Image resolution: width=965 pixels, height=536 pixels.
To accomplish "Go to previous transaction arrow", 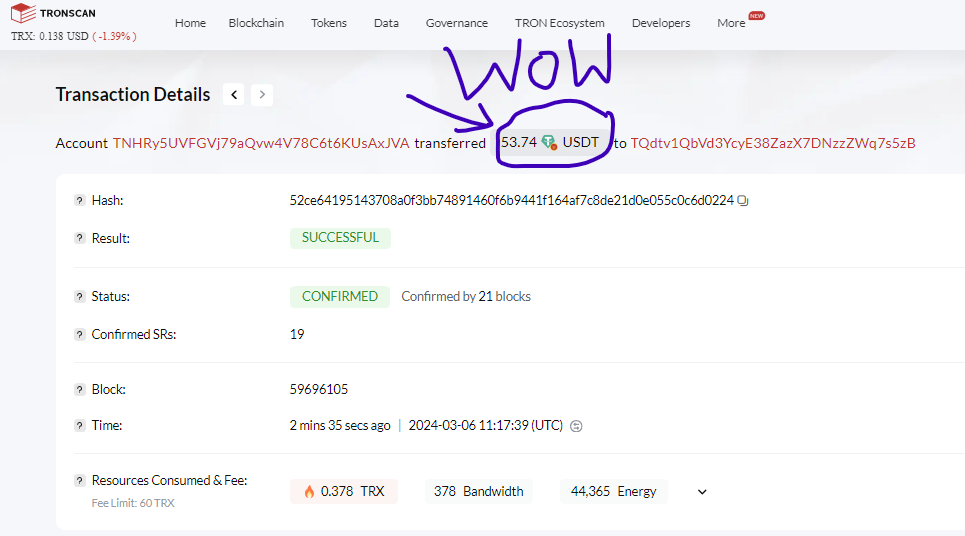I will [x=234, y=95].
